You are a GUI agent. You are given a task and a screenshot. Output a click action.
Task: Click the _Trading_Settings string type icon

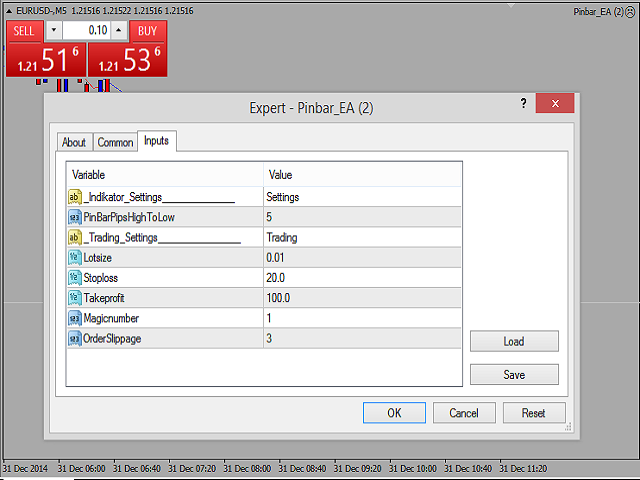[75, 238]
